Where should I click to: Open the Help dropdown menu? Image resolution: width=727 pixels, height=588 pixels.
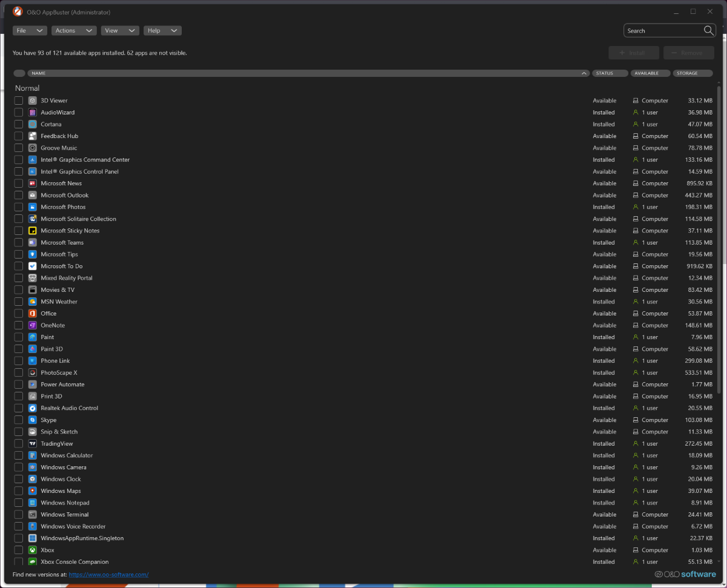click(162, 30)
